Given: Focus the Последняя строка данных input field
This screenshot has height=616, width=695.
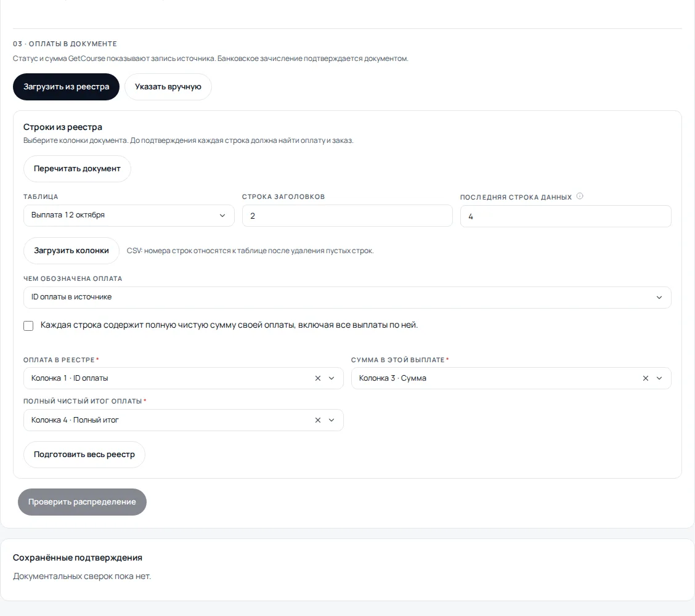Looking at the screenshot, I should (566, 216).
